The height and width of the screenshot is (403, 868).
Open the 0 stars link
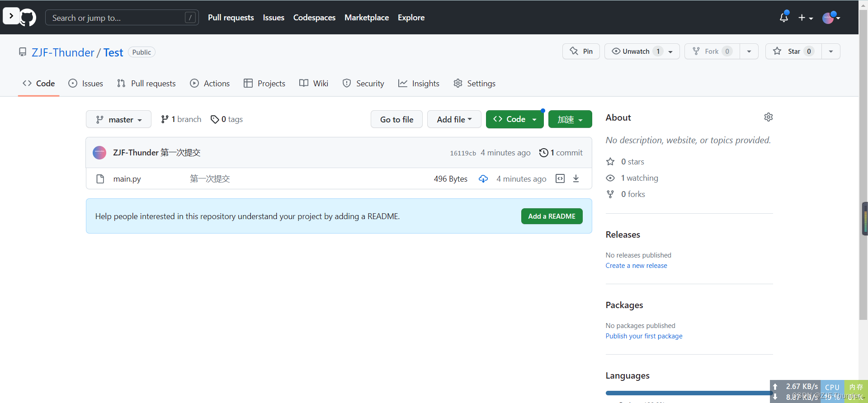point(625,162)
